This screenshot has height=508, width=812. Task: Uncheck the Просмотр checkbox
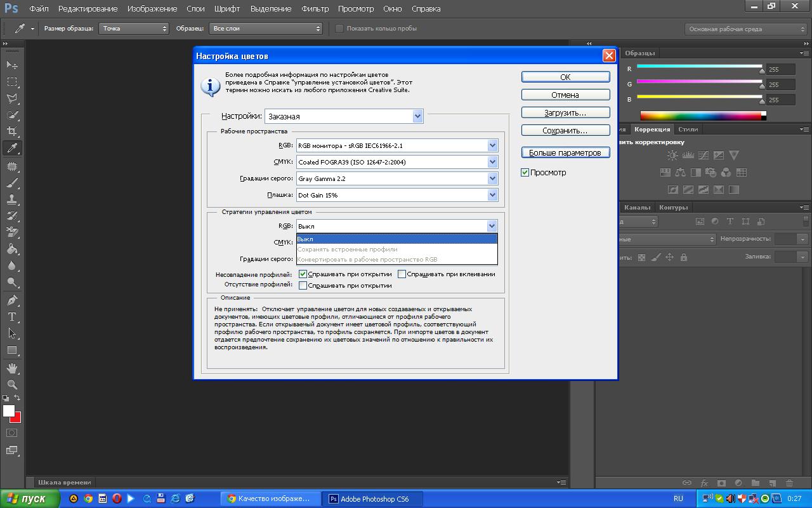525,173
